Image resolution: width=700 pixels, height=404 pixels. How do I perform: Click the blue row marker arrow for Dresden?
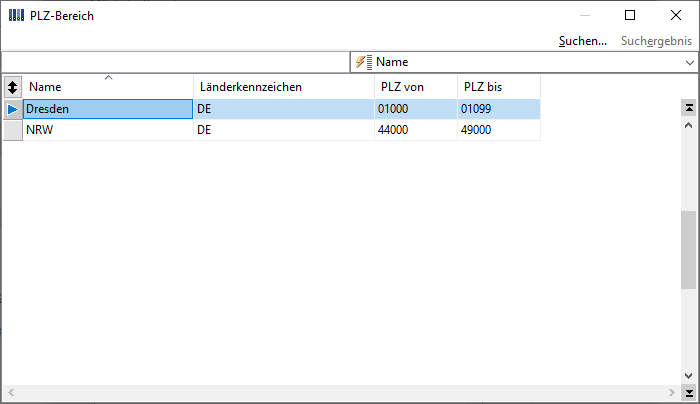click(x=12, y=109)
